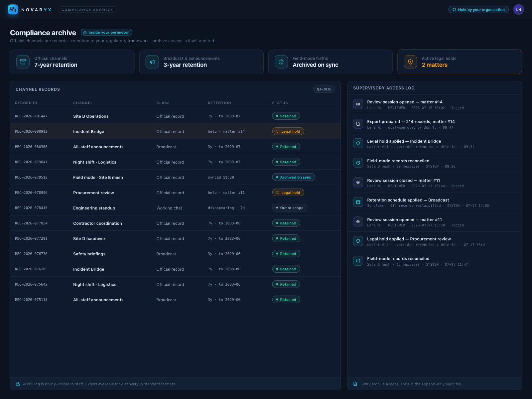
Task: Click the sparkle icon for Field-mode traffic
Action: (x=281, y=62)
